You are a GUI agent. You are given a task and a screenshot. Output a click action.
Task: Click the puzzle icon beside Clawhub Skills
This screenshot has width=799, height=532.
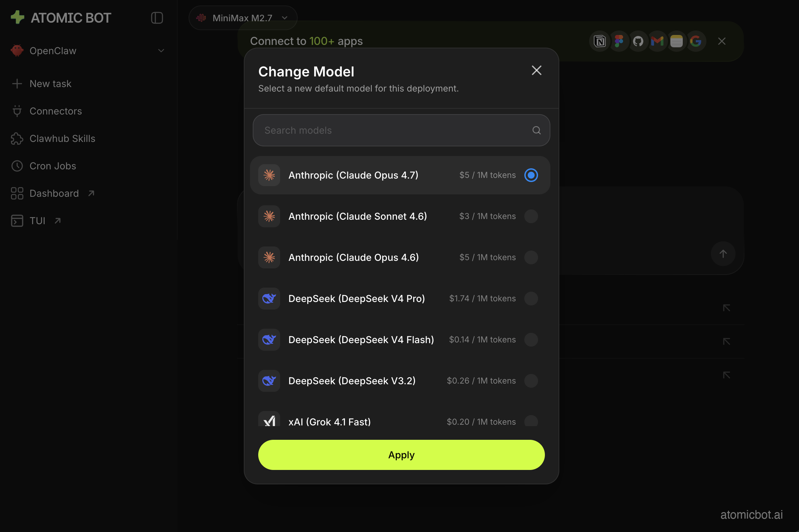pyautogui.click(x=17, y=138)
